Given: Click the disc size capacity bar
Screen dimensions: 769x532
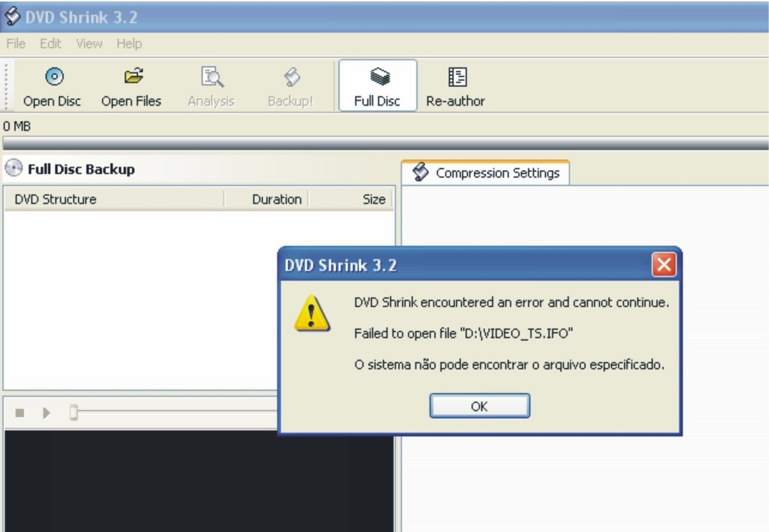Looking at the screenshot, I should 386,143.
